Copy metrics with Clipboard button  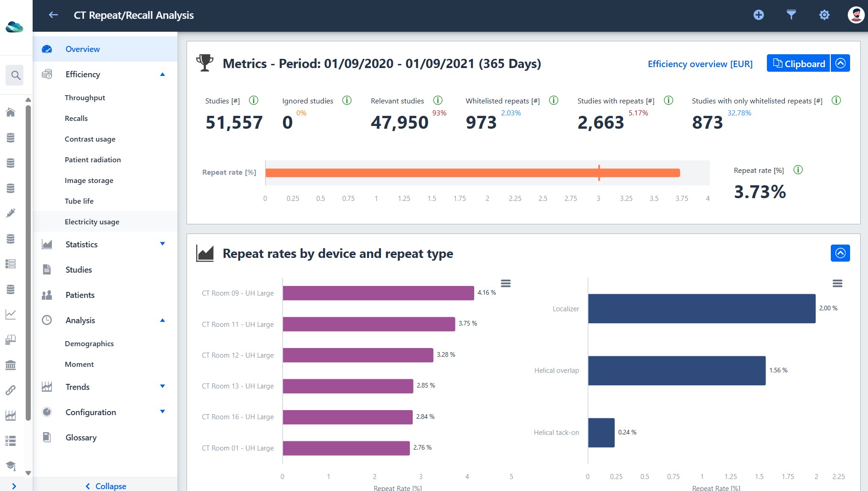[798, 63]
